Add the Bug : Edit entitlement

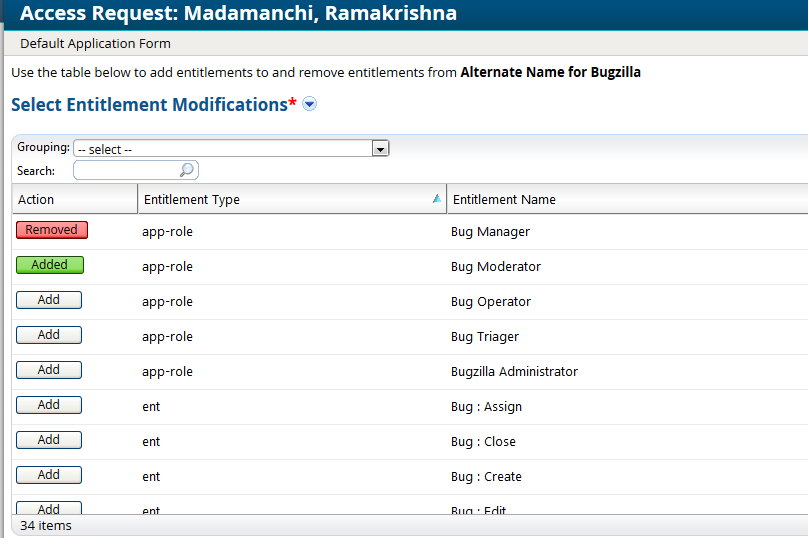pyautogui.click(x=49, y=508)
